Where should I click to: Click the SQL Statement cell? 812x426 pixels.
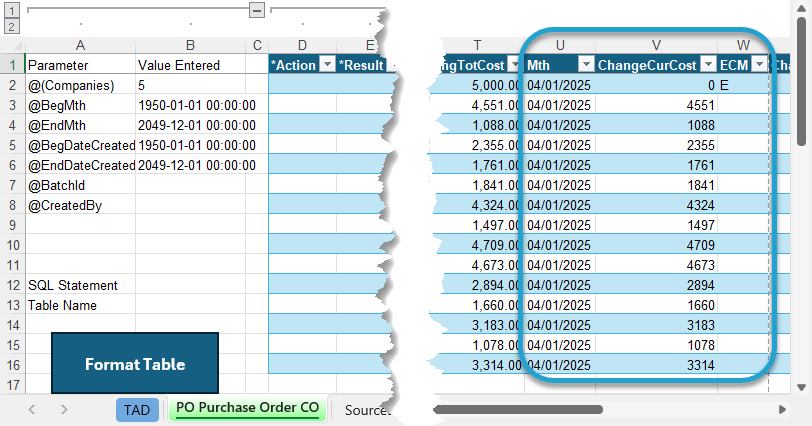tap(80, 285)
